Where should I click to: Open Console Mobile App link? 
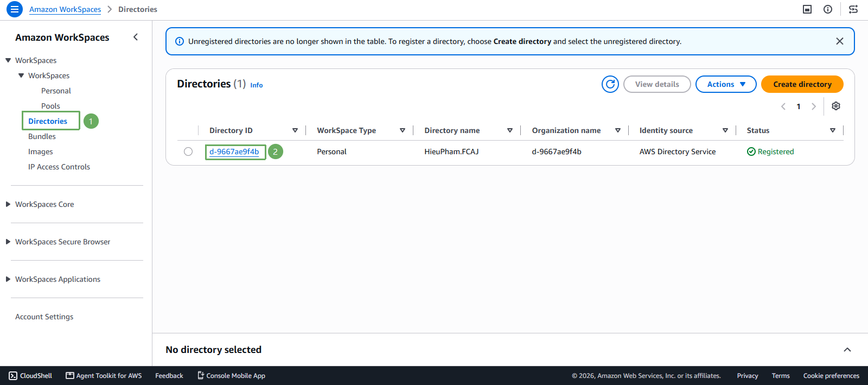click(231, 376)
